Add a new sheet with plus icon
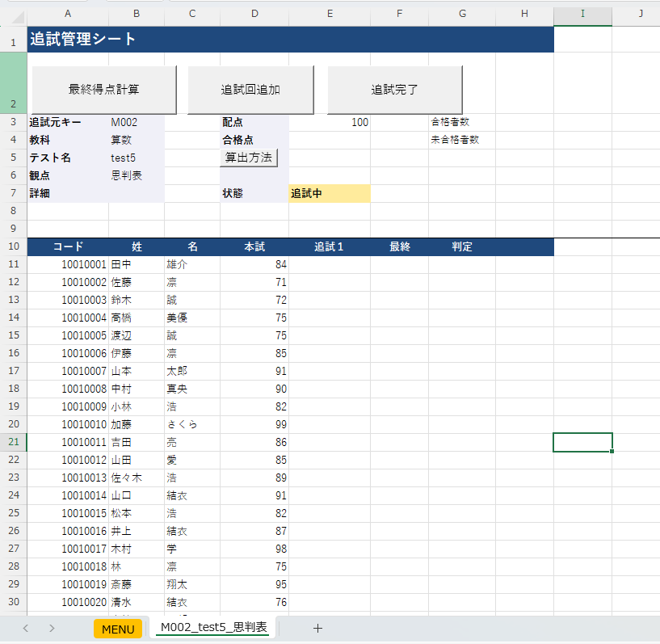Screen dimensions: 660x644 pos(317,628)
